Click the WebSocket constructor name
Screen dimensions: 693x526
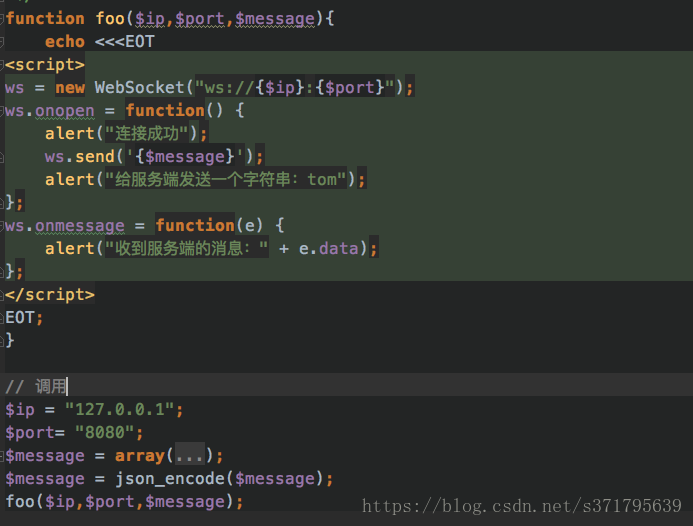pyautogui.click(x=139, y=88)
